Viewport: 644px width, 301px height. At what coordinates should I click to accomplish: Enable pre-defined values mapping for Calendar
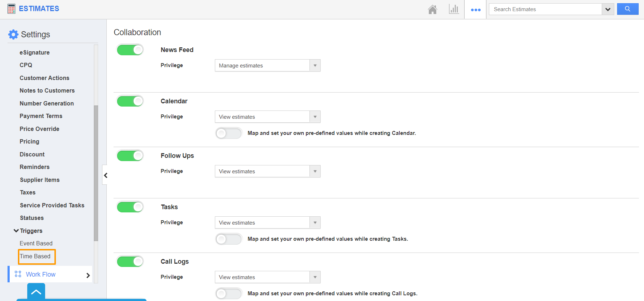229,133
